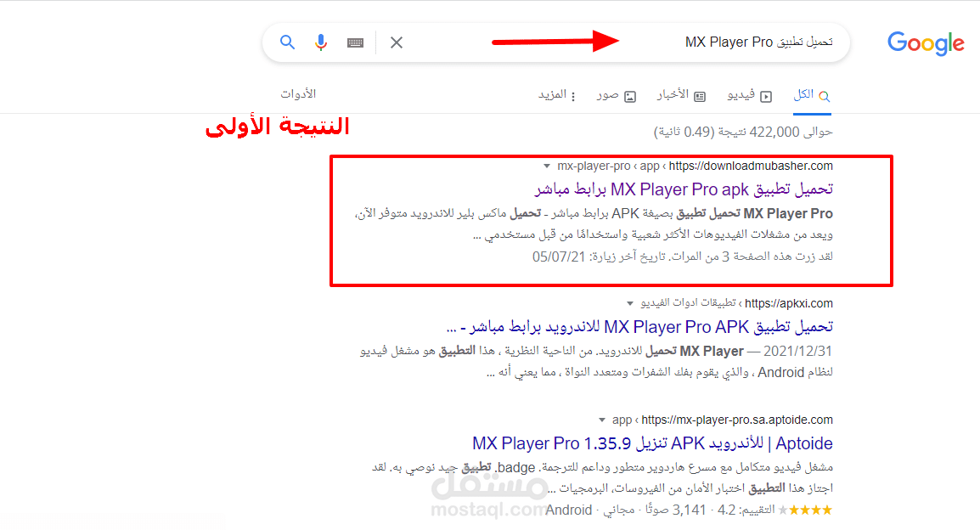Activate voice search microphone icon

(x=321, y=42)
